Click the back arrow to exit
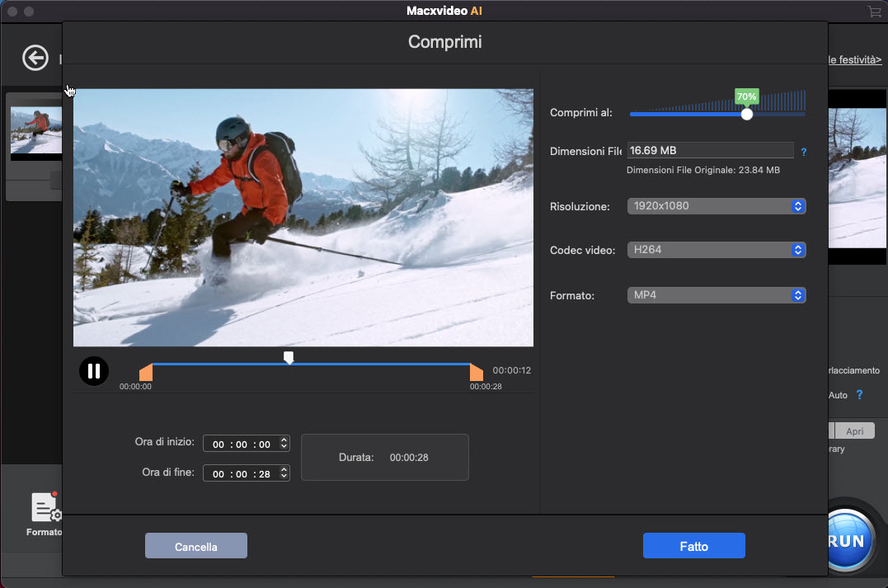 coord(35,58)
